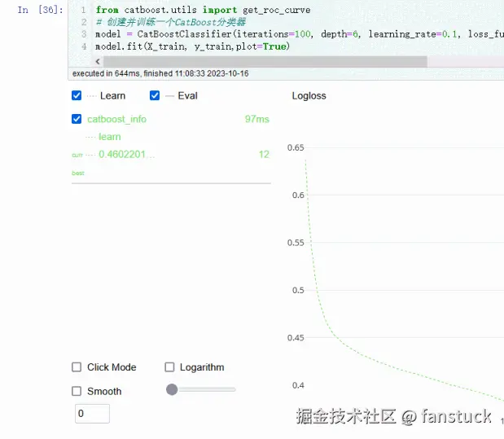
Task: Click the 0.65 axis label
Action: point(296,147)
